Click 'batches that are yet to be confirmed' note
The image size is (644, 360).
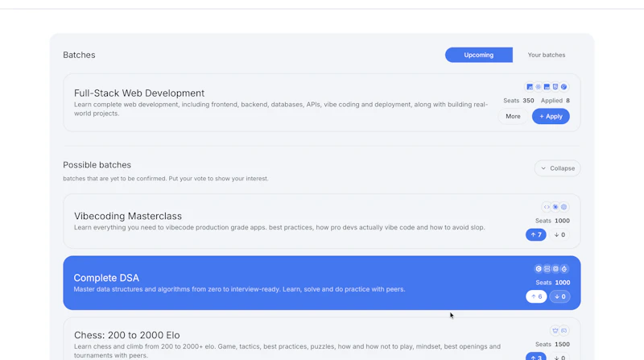(166, 178)
